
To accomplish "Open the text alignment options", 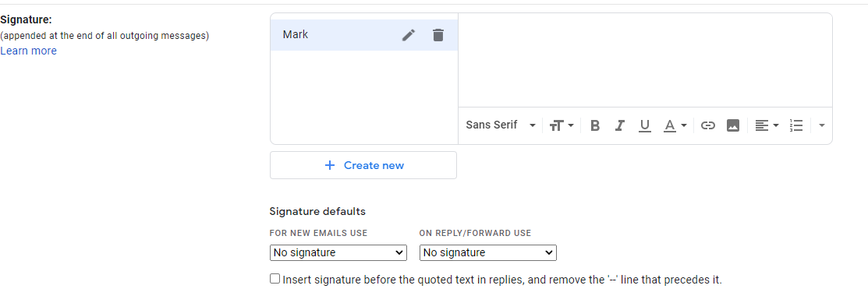I will coord(767,125).
